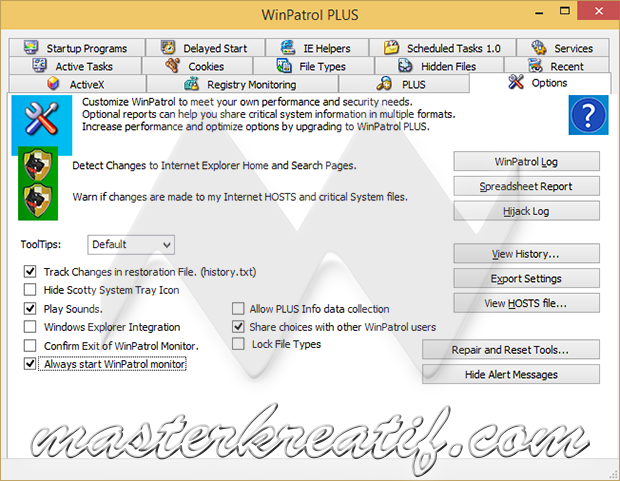Image resolution: width=620 pixels, height=481 pixels.
Task: Go to the Services tab
Action: tap(563, 47)
